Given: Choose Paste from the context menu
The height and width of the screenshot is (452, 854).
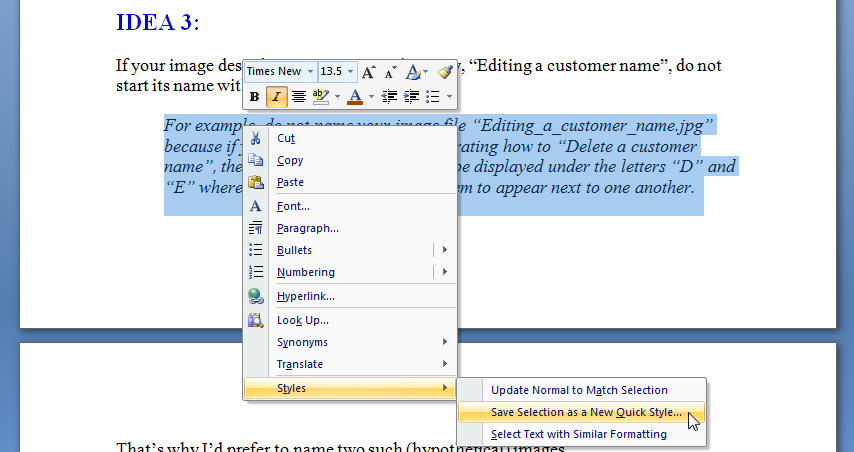Looking at the screenshot, I should (x=350, y=182).
